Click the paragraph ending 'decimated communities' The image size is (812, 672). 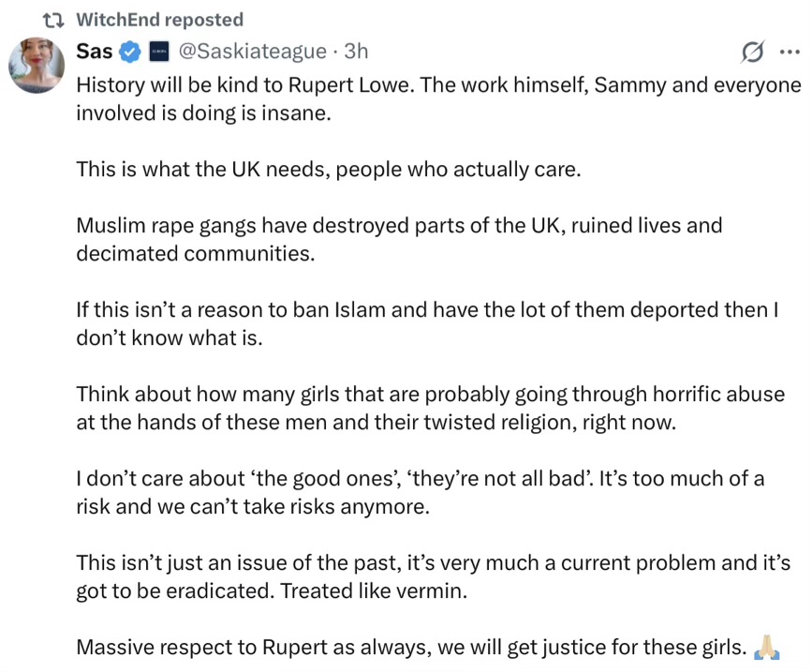399,240
